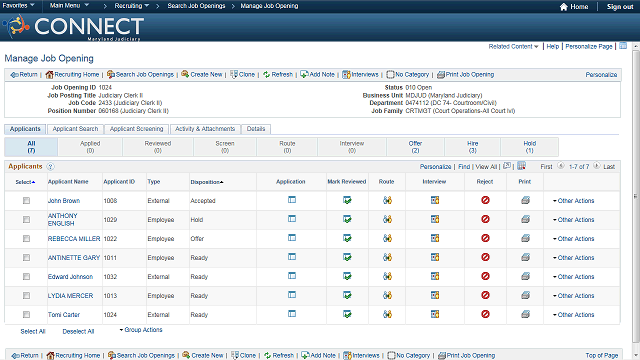Image resolution: width=640 pixels, height=360 pixels.
Task: Click Reject icon for ANTHONY ENGLISH
Action: [x=485, y=219]
